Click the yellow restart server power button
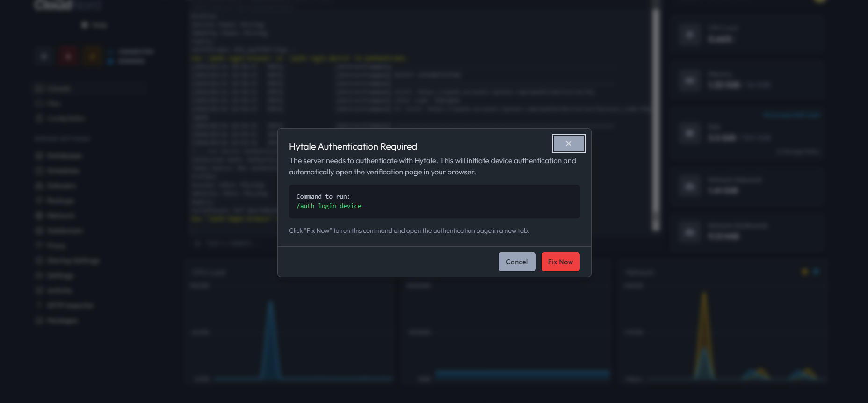 93,57
